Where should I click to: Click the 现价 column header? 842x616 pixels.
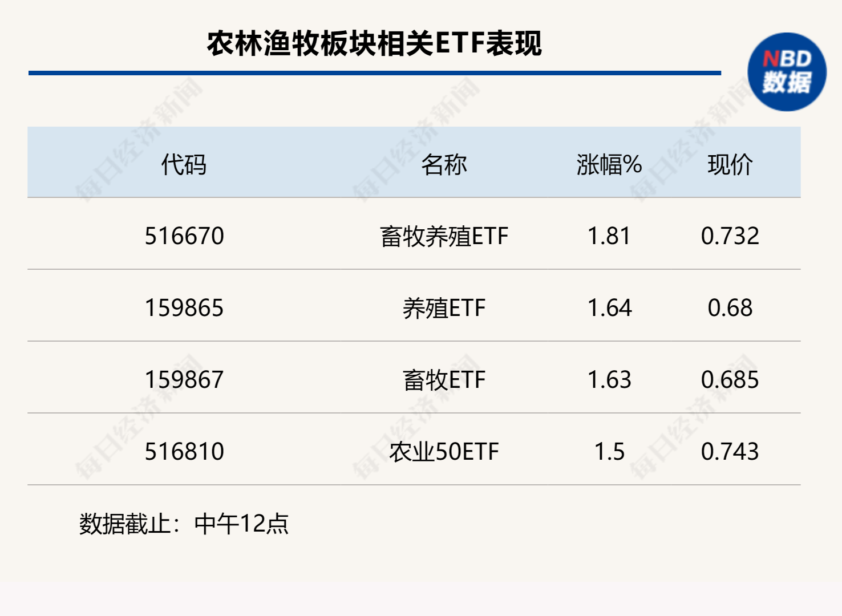point(730,165)
